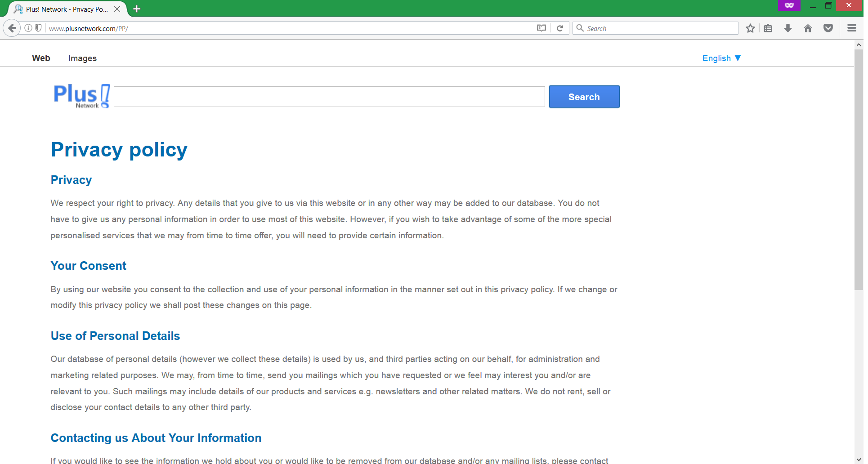Reload the current page

coord(560,28)
